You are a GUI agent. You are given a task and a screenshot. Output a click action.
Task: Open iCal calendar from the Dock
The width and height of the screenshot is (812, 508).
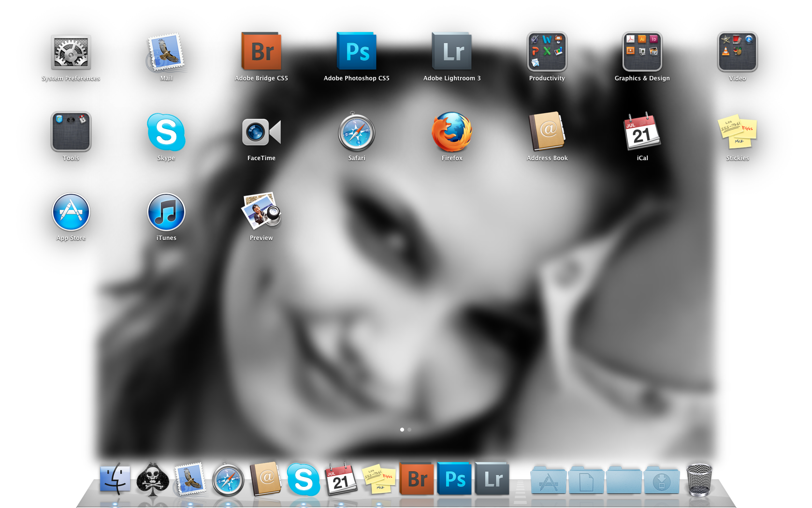341,479
